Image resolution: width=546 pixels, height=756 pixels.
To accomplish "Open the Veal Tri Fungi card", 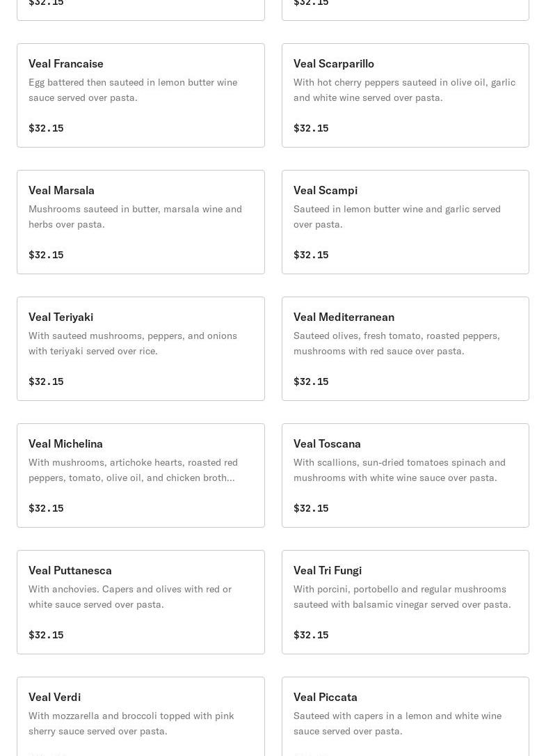I will coord(405,602).
